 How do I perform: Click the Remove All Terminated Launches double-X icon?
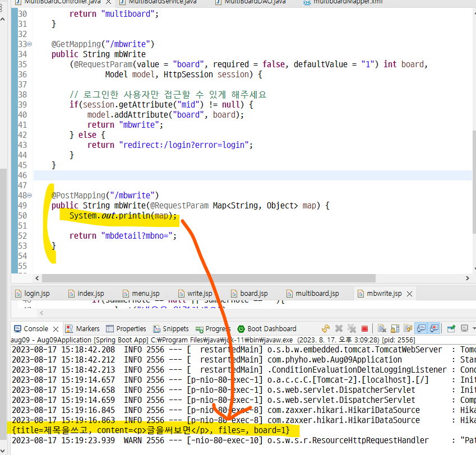[x=352, y=328]
